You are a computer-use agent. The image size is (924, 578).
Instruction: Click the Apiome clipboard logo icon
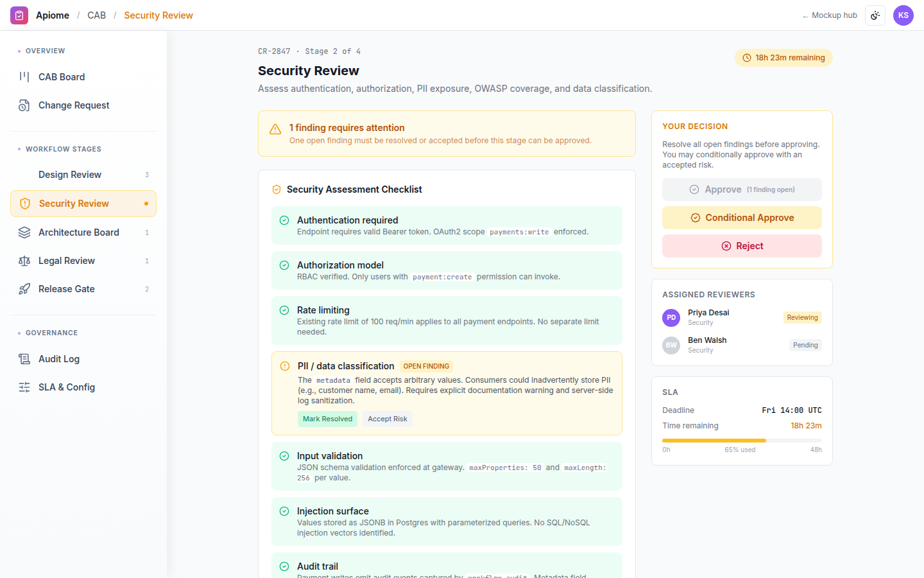tap(19, 15)
